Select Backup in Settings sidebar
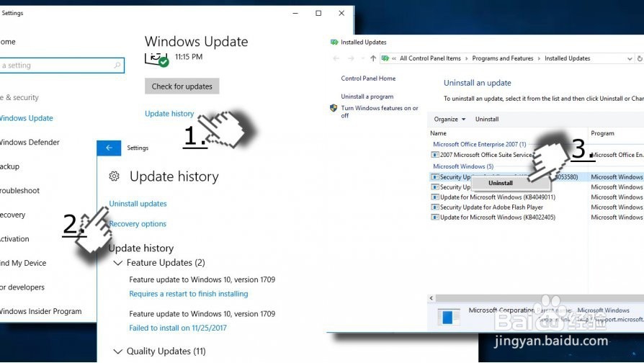Image resolution: width=644 pixels, height=363 pixels. pos(10,166)
